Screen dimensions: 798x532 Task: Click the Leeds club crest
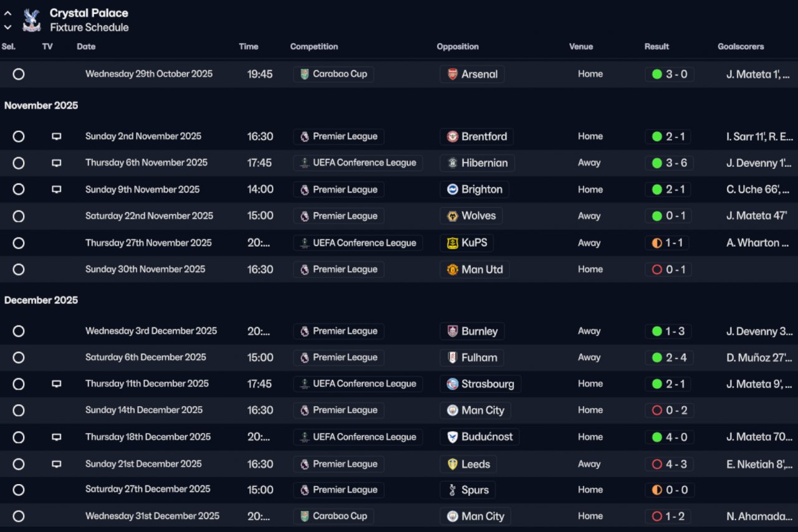point(453,463)
